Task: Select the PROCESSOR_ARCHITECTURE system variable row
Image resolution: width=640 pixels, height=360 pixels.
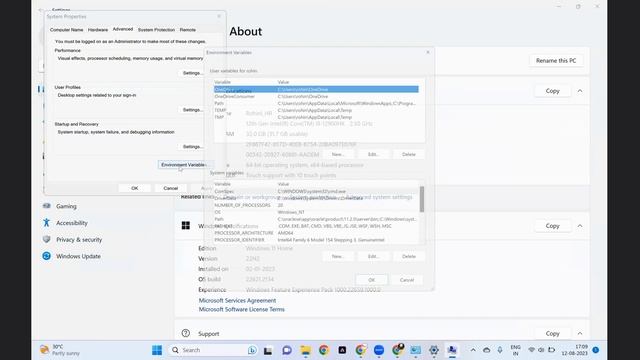Action: 316,233
